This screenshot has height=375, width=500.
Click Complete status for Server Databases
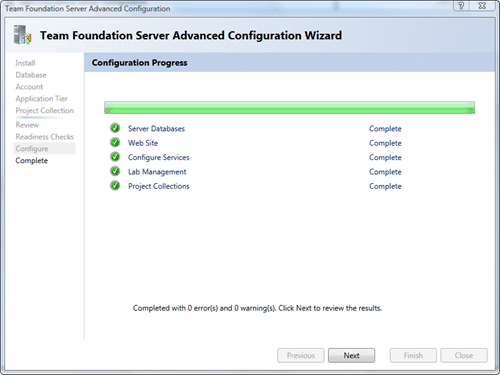(385, 129)
